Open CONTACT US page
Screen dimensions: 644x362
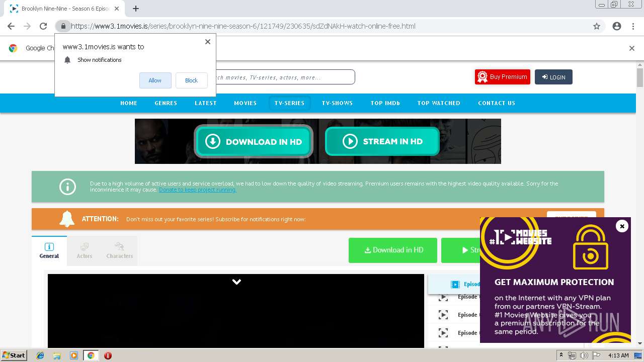pyautogui.click(x=497, y=103)
